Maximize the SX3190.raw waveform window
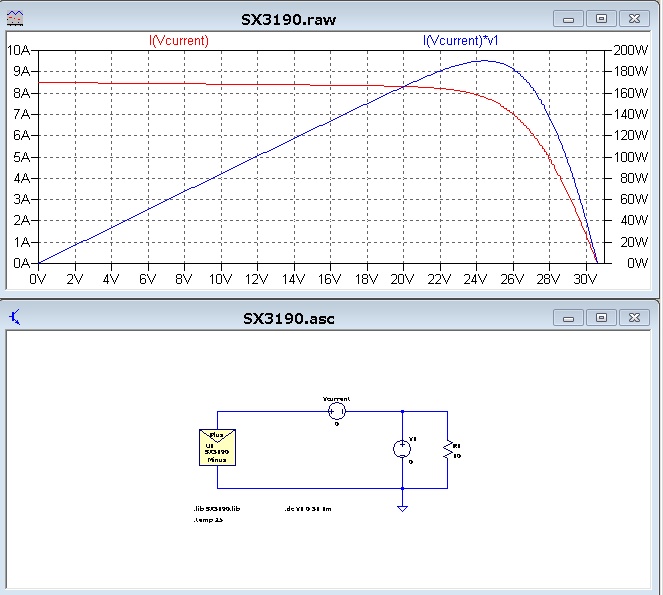663x595 pixels. [601, 19]
